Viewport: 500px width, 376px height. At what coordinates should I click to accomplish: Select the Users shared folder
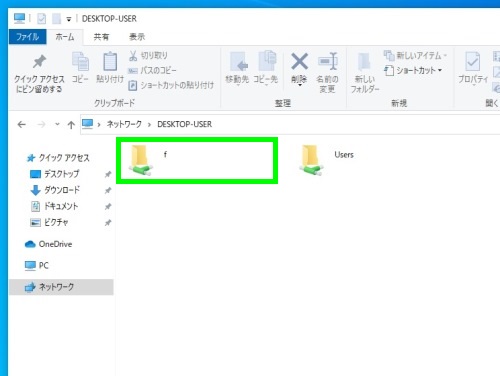pos(327,160)
